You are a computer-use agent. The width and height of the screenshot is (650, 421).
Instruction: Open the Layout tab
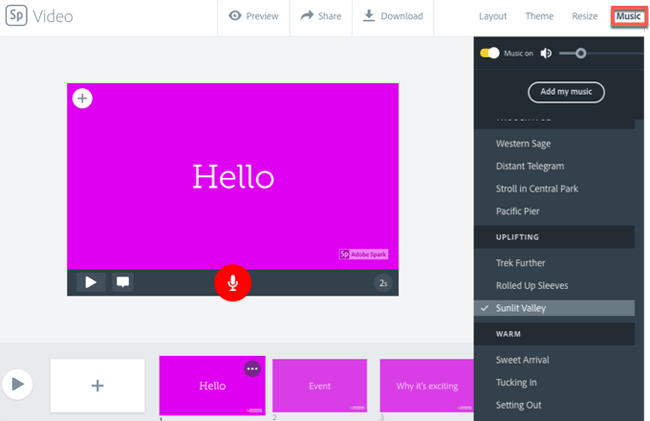493,16
